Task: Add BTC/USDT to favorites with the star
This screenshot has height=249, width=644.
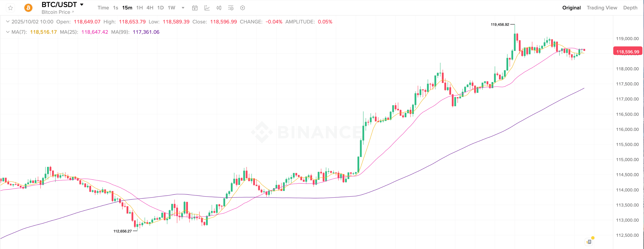Action: pos(10,8)
